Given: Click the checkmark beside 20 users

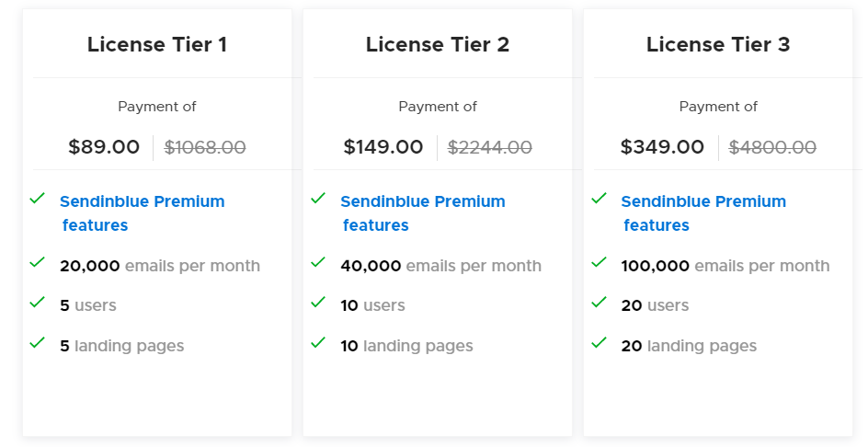Looking at the screenshot, I should point(599,302).
